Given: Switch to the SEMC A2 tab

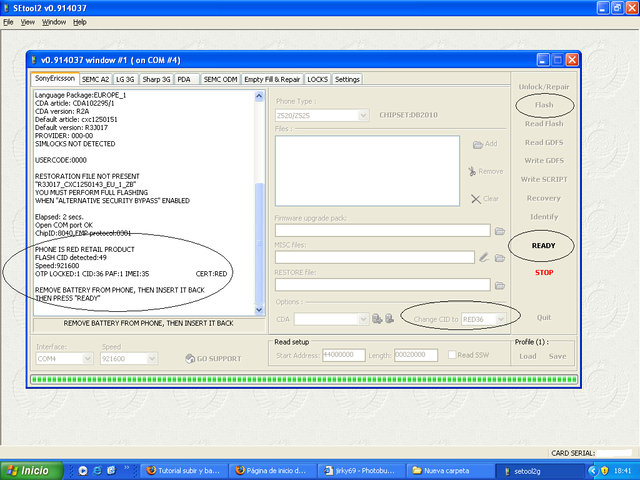Looking at the screenshot, I should point(96,79).
